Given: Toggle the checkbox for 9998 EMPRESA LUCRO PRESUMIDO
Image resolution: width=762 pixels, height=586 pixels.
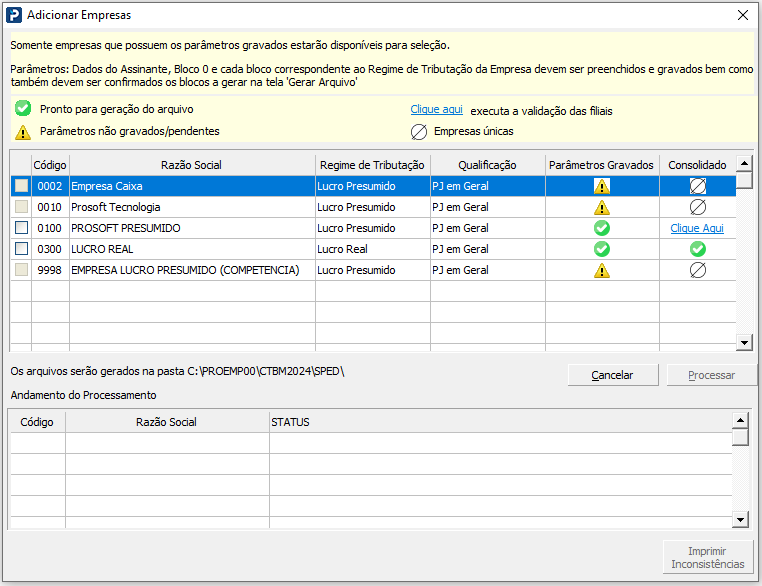Looking at the screenshot, I should 21,270.
